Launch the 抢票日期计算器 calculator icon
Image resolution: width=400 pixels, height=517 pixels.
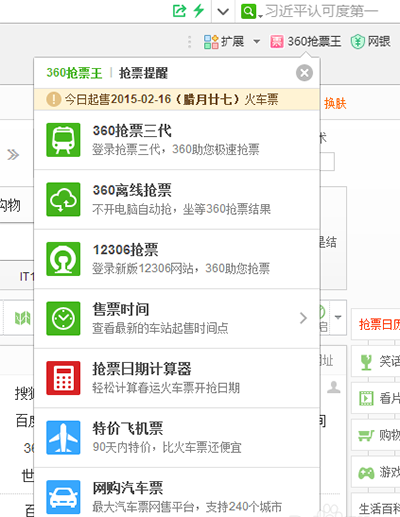coord(63,378)
